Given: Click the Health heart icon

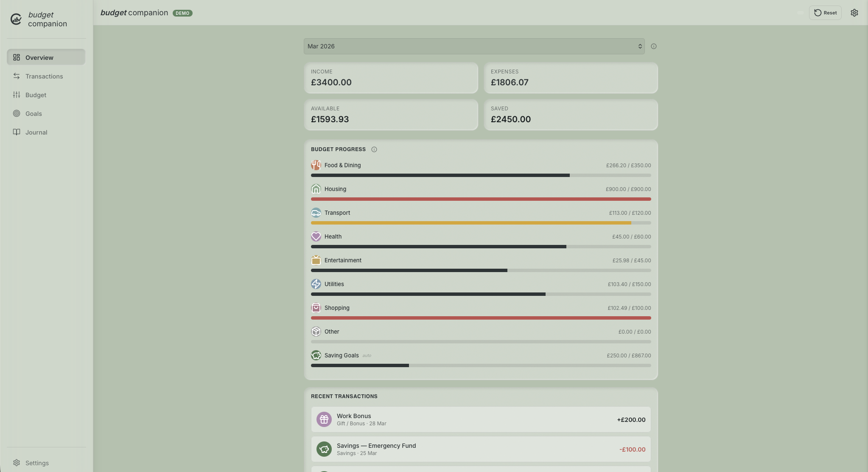Looking at the screenshot, I should (316, 236).
